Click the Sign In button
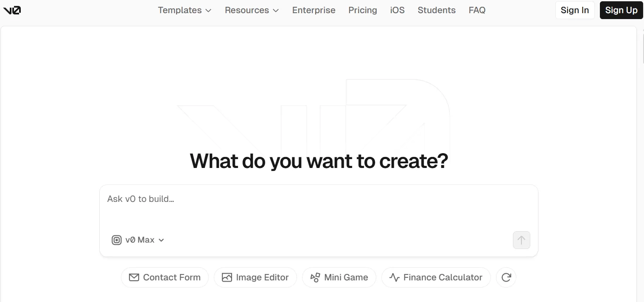Screen dimensions: 644x302 click(x=574, y=10)
